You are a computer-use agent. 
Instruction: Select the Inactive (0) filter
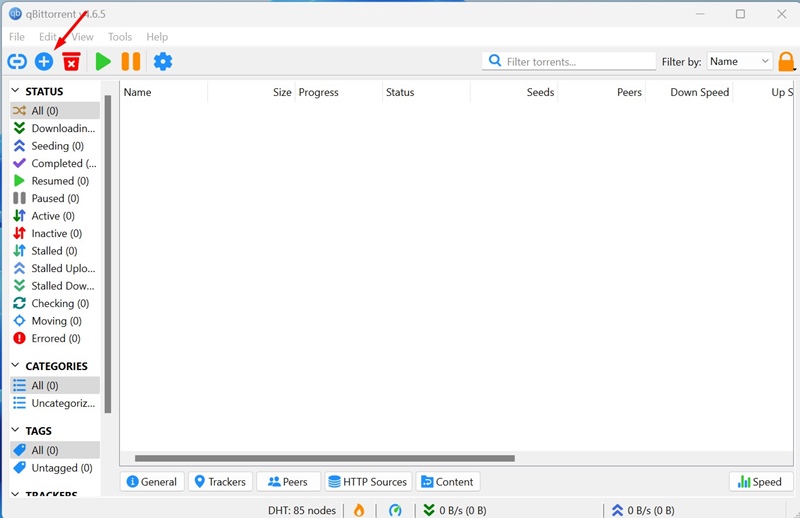click(55, 233)
